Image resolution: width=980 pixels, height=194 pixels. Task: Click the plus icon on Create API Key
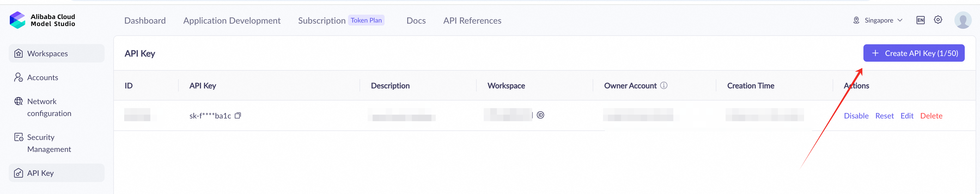(875, 53)
